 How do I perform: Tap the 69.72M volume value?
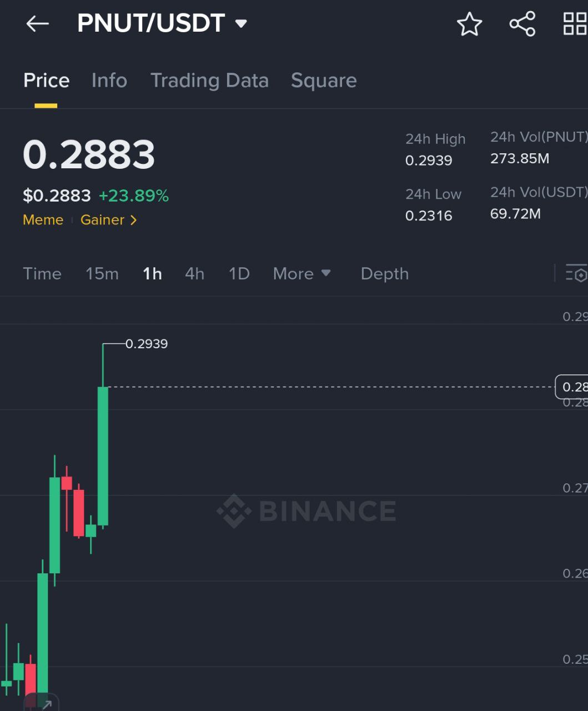515,214
